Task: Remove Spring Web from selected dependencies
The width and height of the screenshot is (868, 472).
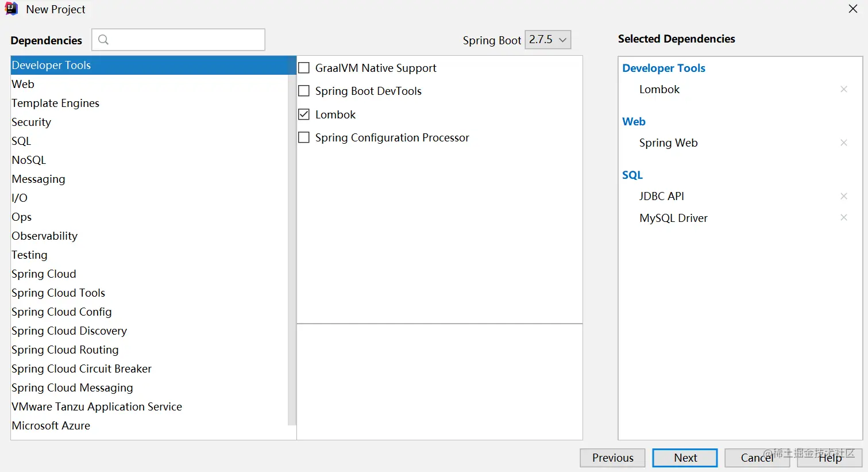Action: click(x=843, y=143)
